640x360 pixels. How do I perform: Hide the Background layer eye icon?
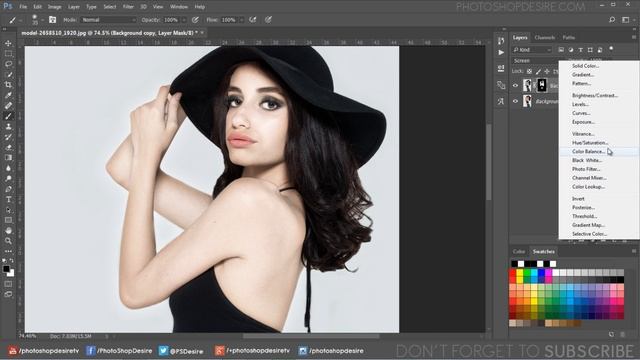tap(515, 101)
